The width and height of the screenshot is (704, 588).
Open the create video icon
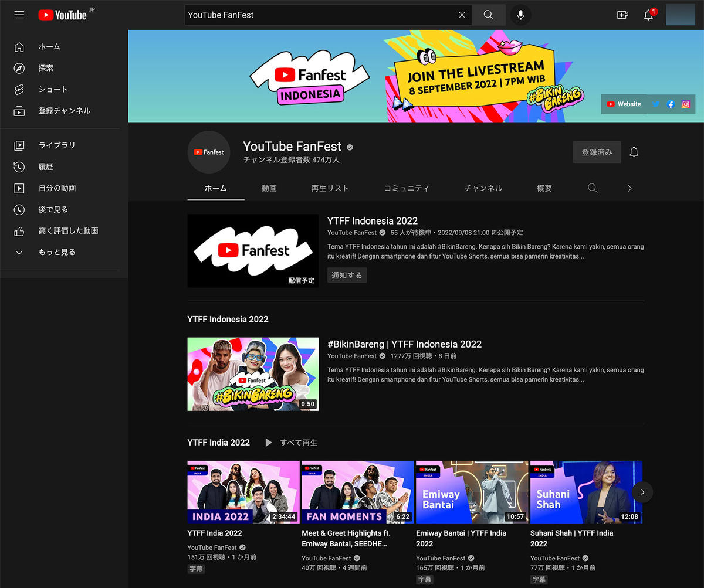[x=622, y=15]
